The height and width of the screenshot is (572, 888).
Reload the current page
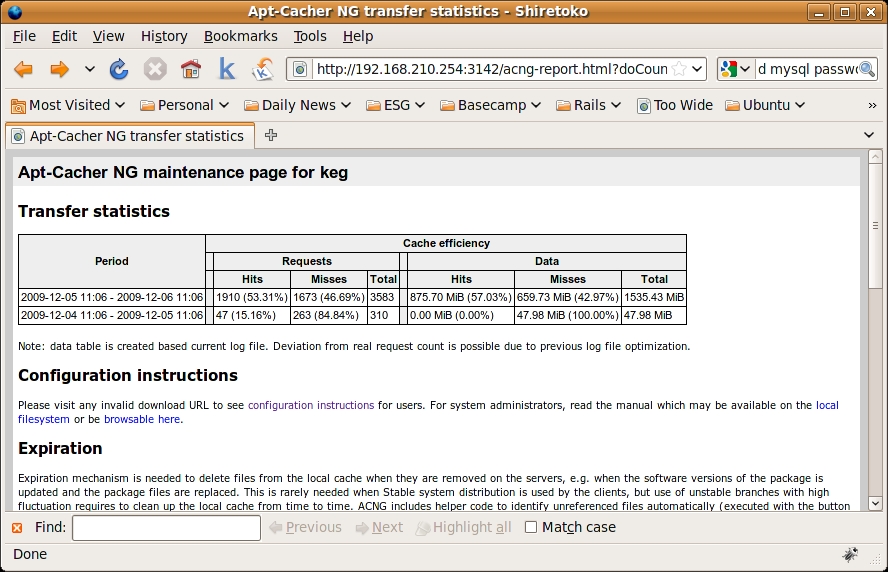pos(119,69)
